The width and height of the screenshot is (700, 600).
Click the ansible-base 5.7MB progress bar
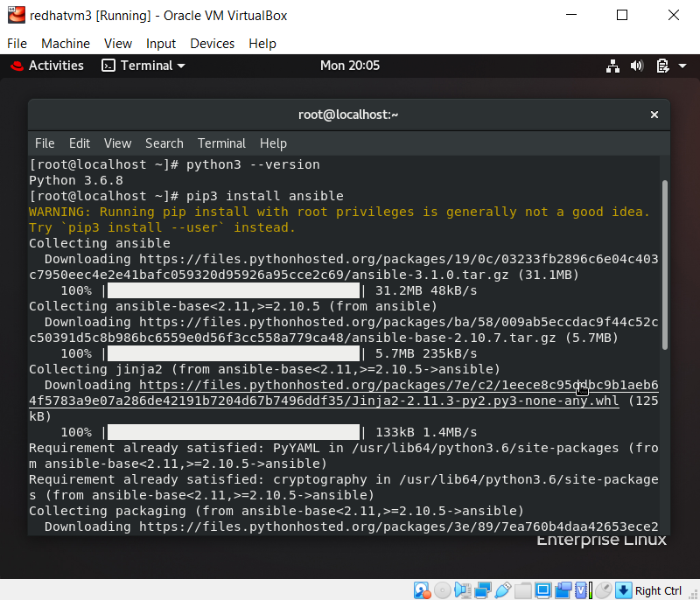click(x=234, y=353)
